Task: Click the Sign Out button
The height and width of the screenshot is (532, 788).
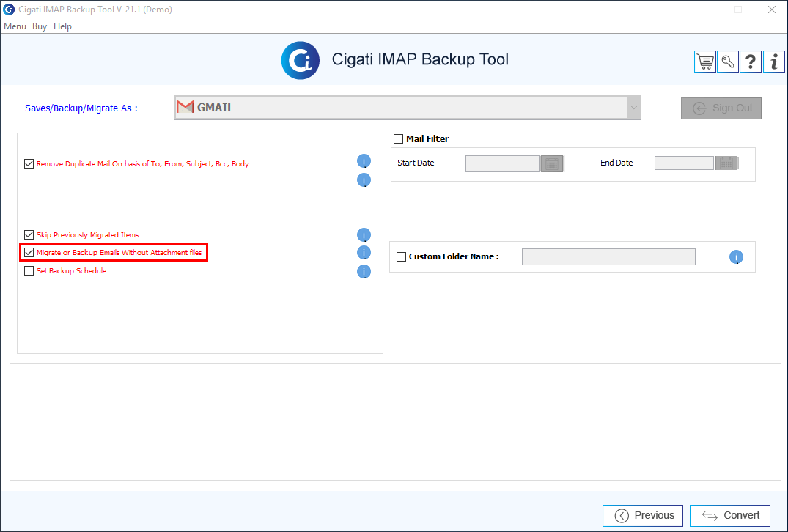Action: point(721,108)
